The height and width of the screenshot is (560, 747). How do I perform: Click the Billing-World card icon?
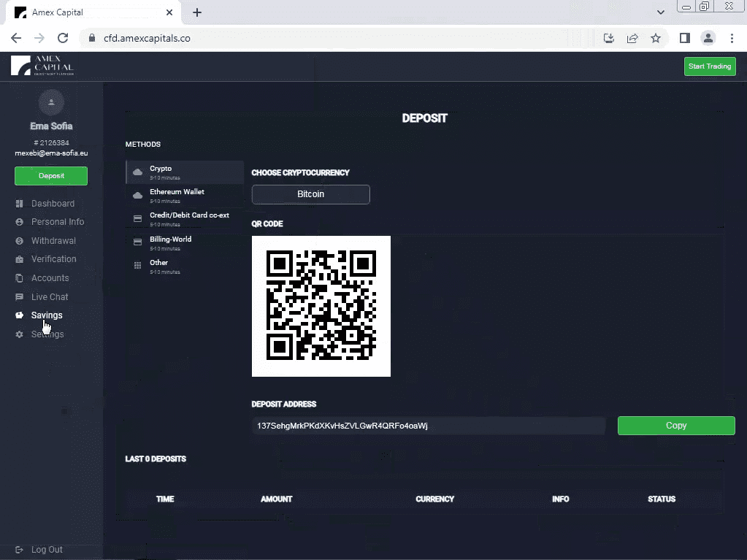click(x=138, y=242)
